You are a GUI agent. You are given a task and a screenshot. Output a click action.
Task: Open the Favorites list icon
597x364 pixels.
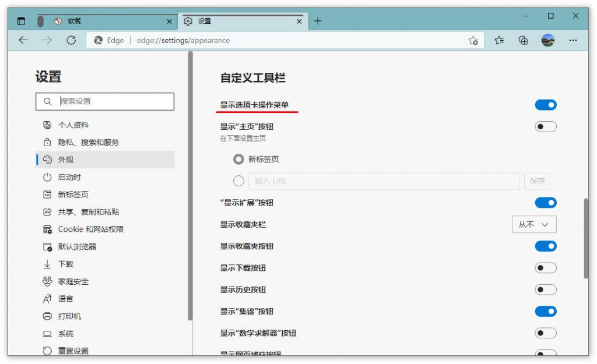tap(499, 40)
